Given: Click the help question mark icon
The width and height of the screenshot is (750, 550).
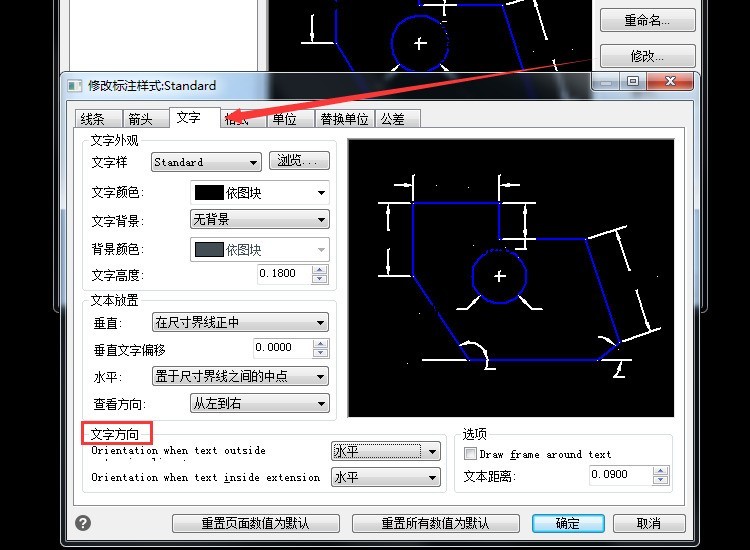Looking at the screenshot, I should [x=83, y=523].
